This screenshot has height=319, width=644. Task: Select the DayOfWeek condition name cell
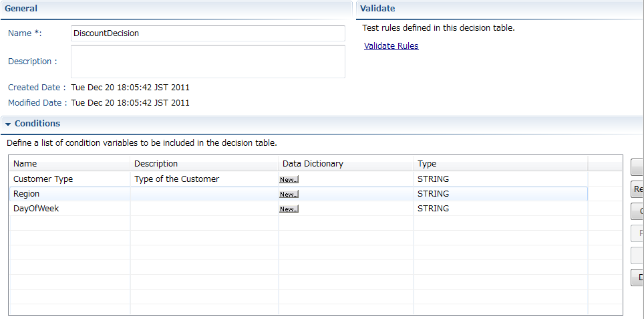[x=36, y=209]
